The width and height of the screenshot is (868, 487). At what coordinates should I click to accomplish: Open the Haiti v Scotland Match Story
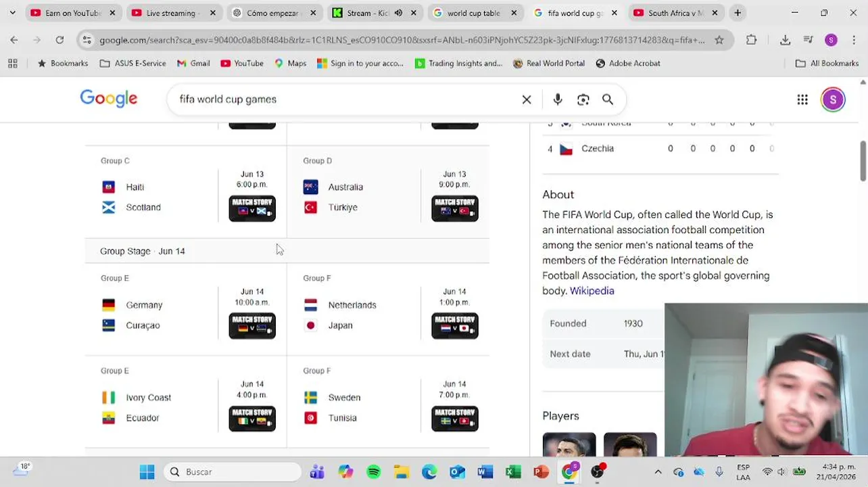[x=252, y=208]
